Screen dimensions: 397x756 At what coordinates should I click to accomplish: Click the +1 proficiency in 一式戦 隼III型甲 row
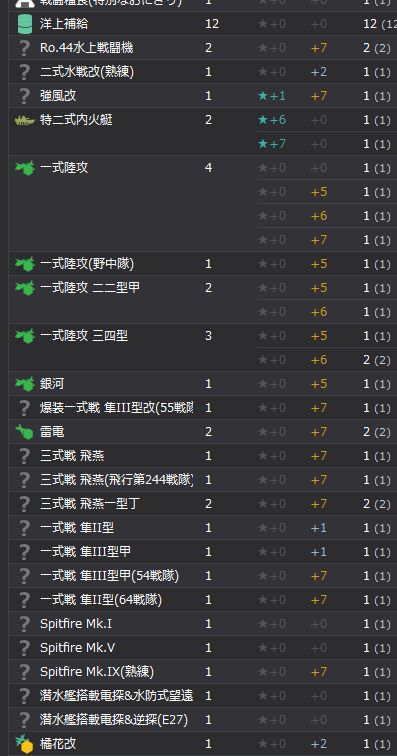click(319, 552)
